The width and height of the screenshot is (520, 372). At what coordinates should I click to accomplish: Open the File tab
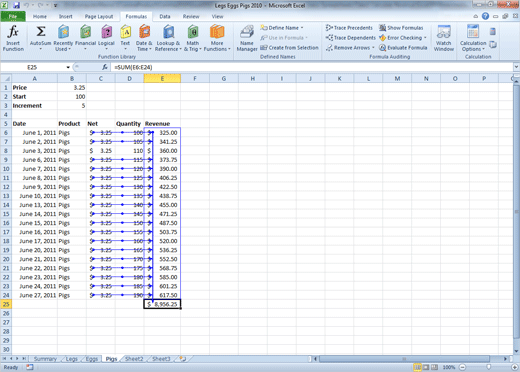tap(13, 16)
